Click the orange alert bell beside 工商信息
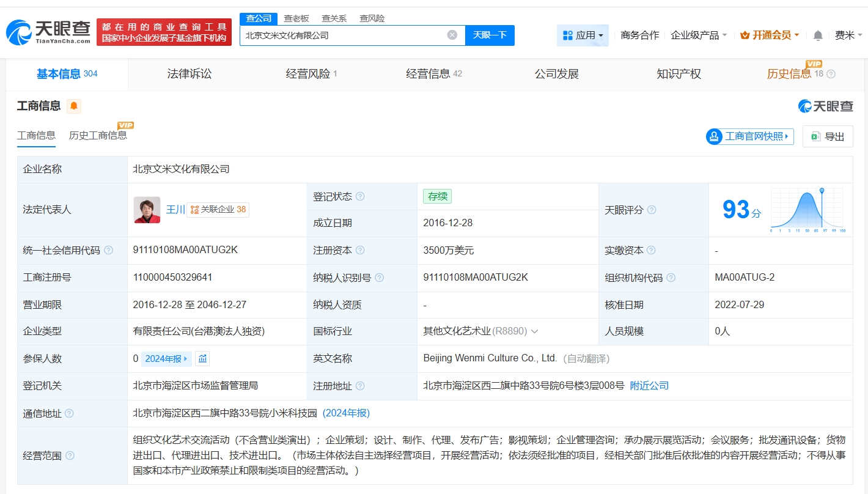This screenshot has height=494, width=868. pos(74,106)
